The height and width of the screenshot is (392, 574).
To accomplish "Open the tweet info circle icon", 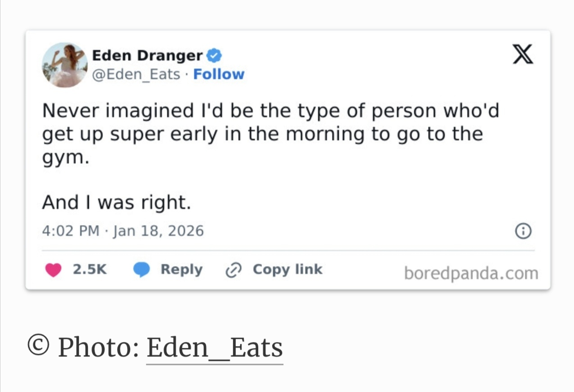I will click(523, 231).
